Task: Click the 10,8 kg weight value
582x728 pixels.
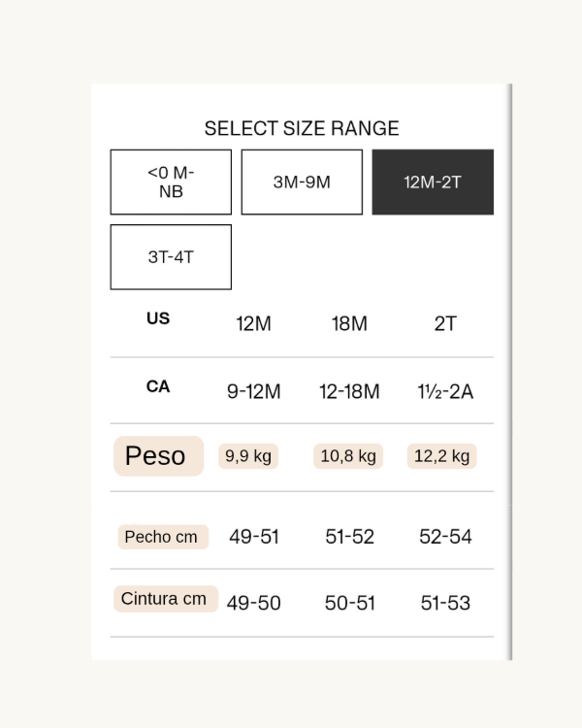Action: tap(348, 456)
